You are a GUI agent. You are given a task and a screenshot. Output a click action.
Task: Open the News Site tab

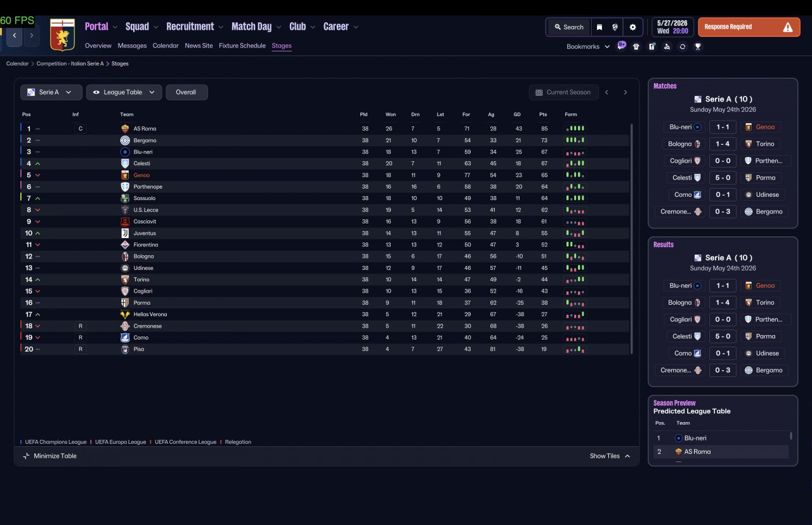pos(199,46)
